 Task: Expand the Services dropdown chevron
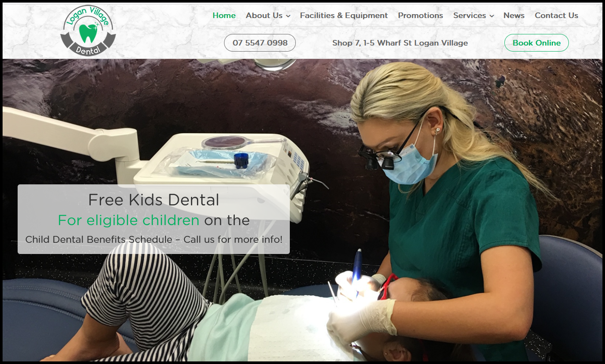491,16
